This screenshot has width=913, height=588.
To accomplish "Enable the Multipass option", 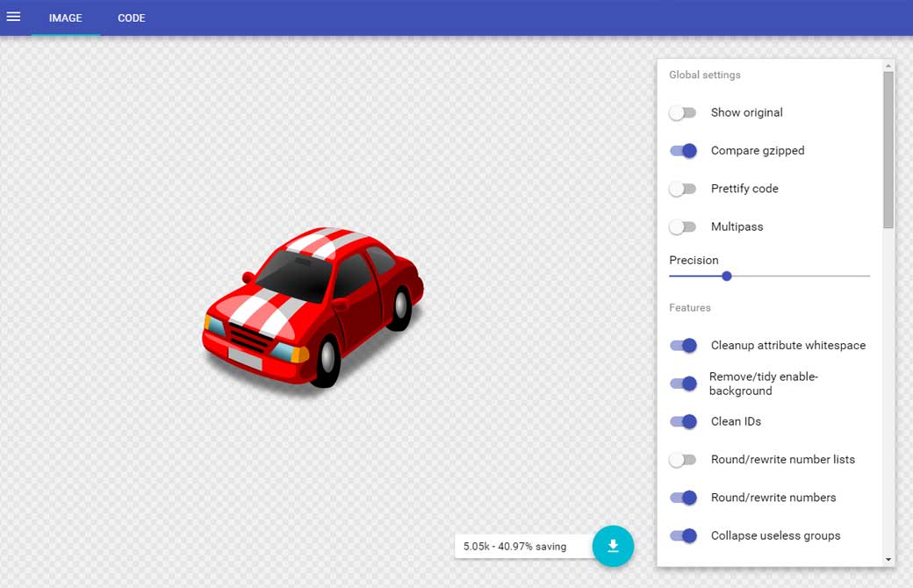I will [x=682, y=227].
